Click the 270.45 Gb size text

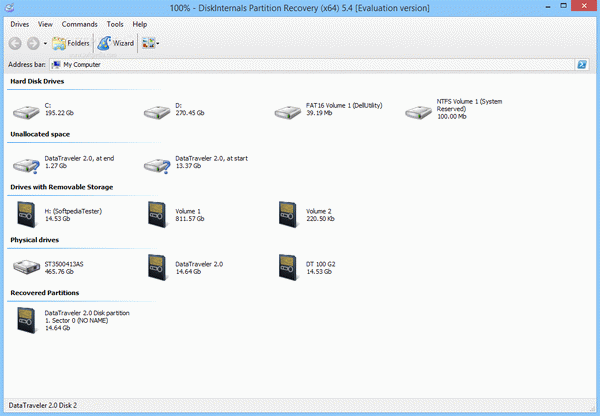[190, 113]
